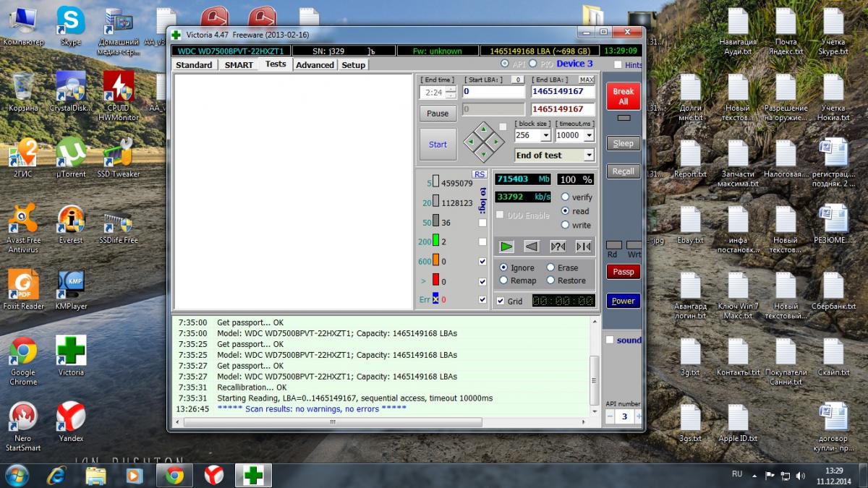Click the Start LBA input field
Viewport: 868px width, 488px height.
[x=494, y=92]
